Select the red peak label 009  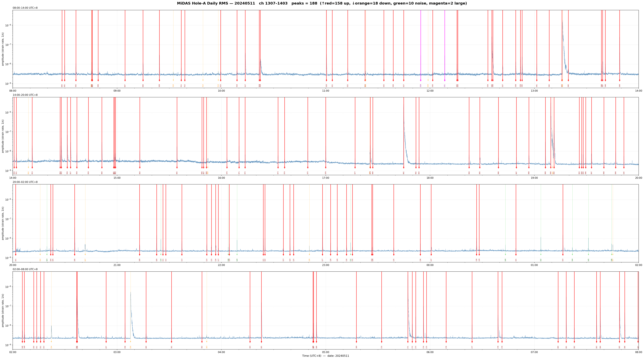pyautogui.click(x=159, y=86)
